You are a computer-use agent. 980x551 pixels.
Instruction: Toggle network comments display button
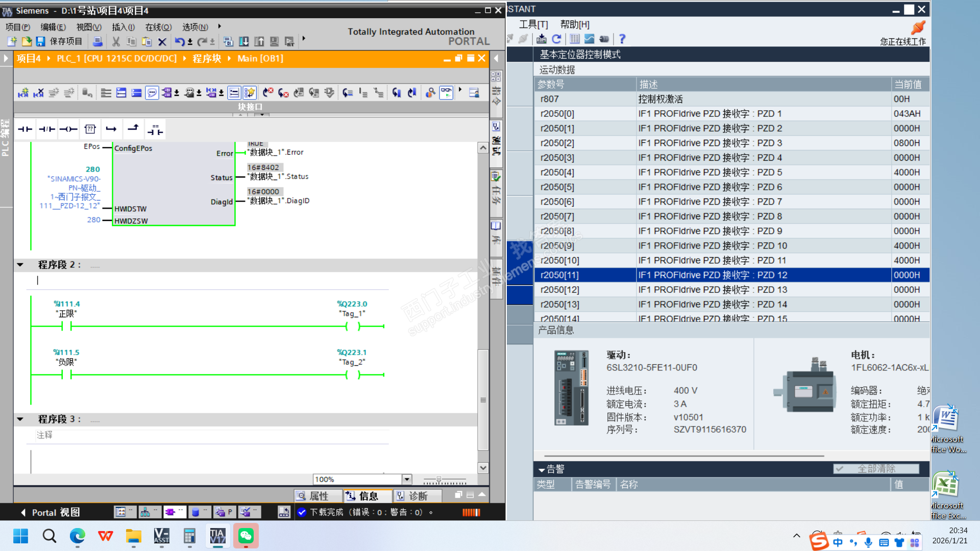[x=152, y=92]
